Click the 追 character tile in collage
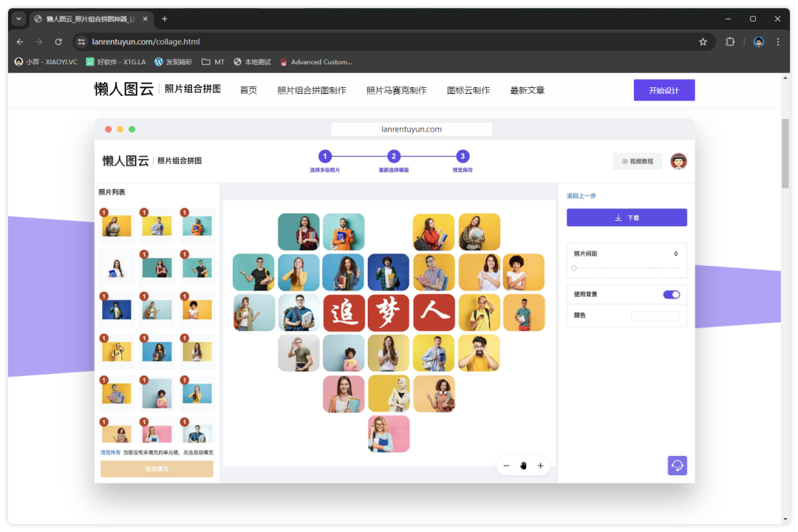Screen dimensions: 798x532 pos(344,313)
